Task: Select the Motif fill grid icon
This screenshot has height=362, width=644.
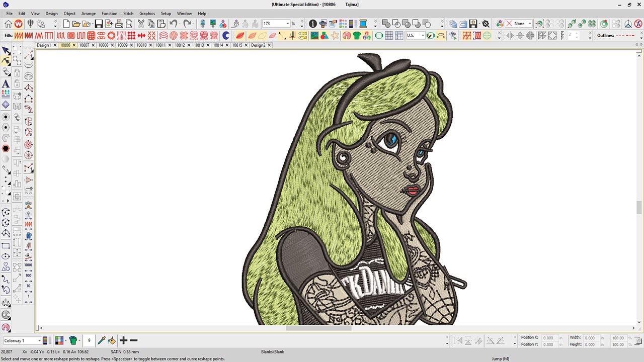Action: click(x=131, y=36)
